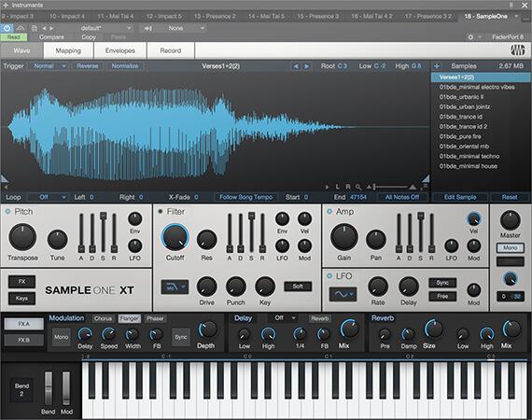Go to previous preset arrow

click(x=44, y=28)
